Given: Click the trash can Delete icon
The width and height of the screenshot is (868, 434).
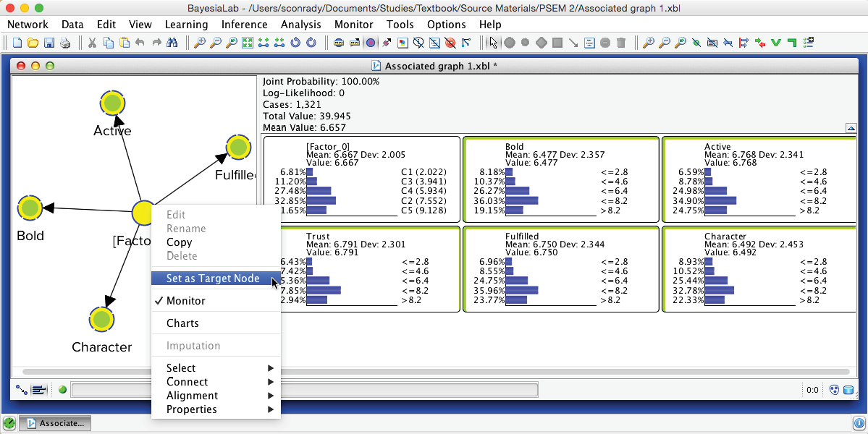Looking at the screenshot, I should pyautogui.click(x=621, y=43).
